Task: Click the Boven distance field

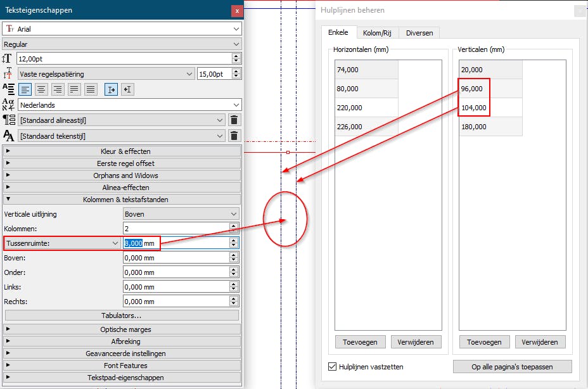Action: pos(176,258)
